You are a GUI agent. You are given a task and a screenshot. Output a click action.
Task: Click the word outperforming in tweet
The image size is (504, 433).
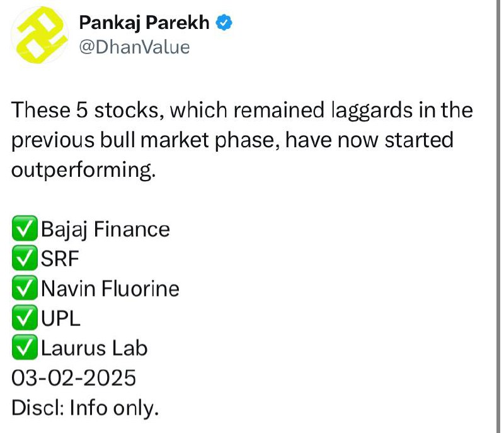tap(84, 171)
